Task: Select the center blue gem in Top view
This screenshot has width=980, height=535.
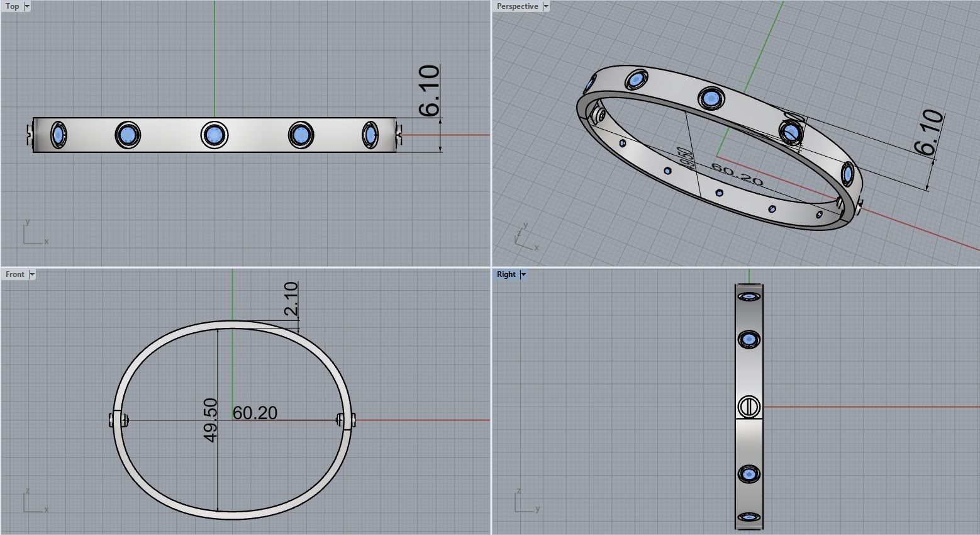Action: coord(214,135)
